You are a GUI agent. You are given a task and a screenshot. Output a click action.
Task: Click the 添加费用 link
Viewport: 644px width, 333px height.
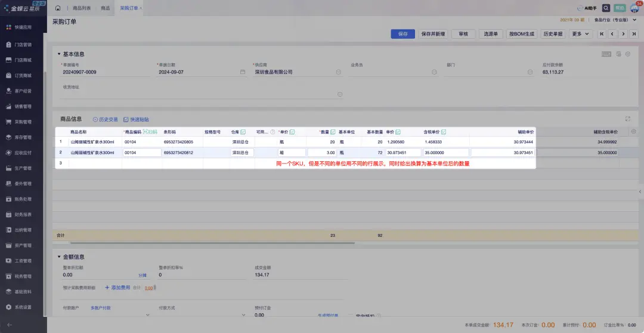tap(117, 288)
